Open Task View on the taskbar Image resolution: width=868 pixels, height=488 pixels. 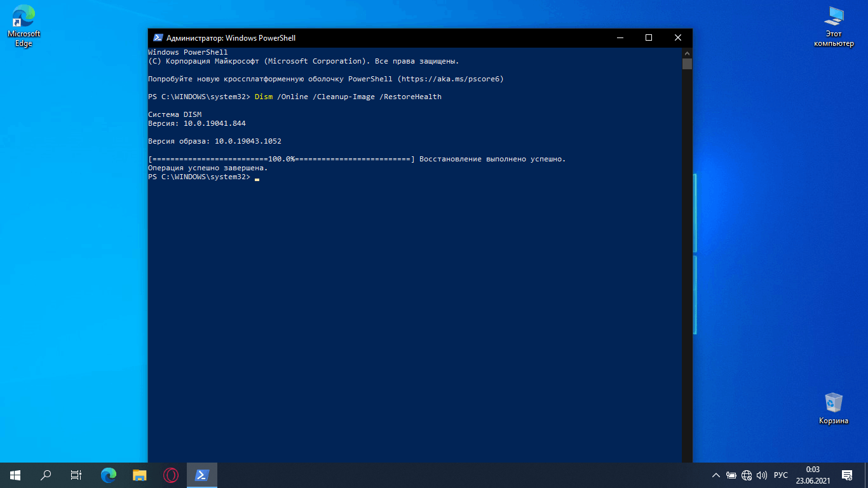pos(76,475)
